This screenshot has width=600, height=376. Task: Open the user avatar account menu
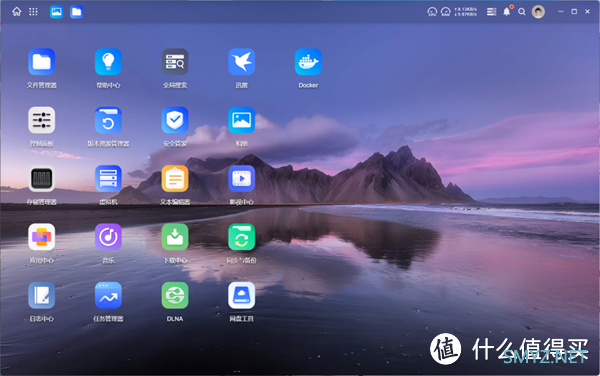click(538, 12)
